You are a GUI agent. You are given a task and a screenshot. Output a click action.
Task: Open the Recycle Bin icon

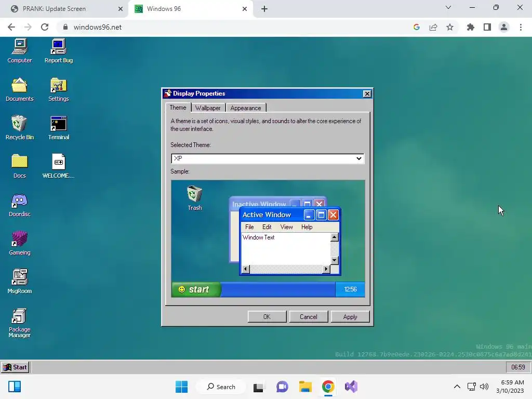pos(19,128)
